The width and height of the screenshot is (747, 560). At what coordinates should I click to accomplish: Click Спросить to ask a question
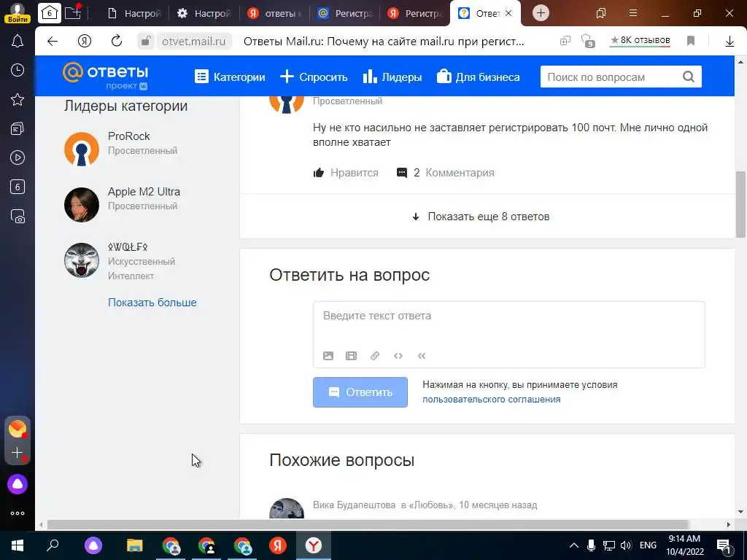tap(314, 77)
